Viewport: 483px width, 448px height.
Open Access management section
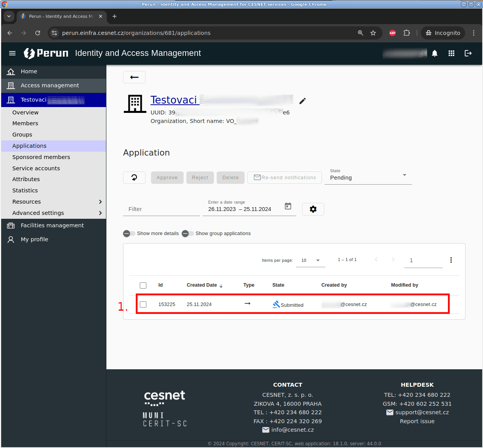[x=54, y=85]
